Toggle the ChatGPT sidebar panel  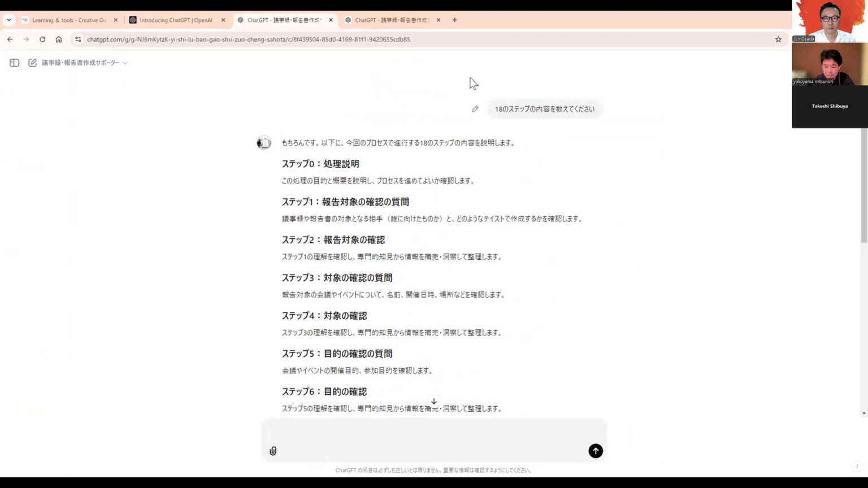point(14,63)
